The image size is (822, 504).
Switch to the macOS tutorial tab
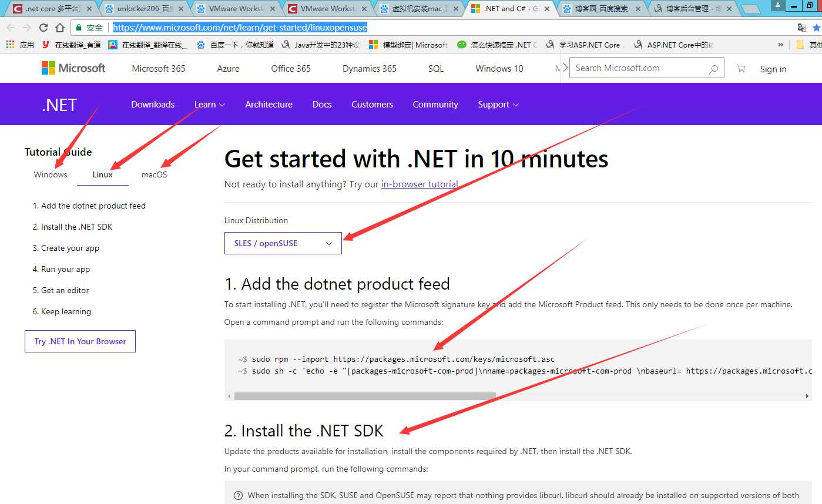(154, 174)
